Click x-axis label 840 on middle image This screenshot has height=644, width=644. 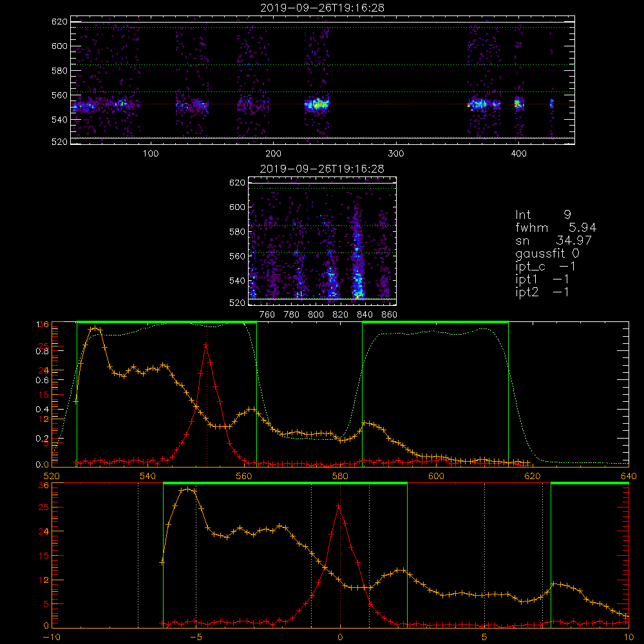(x=365, y=315)
